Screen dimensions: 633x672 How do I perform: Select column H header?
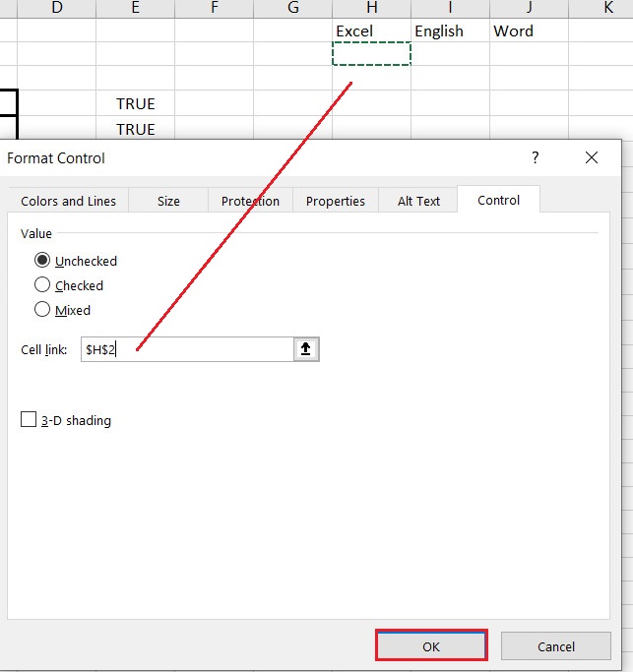point(372,8)
